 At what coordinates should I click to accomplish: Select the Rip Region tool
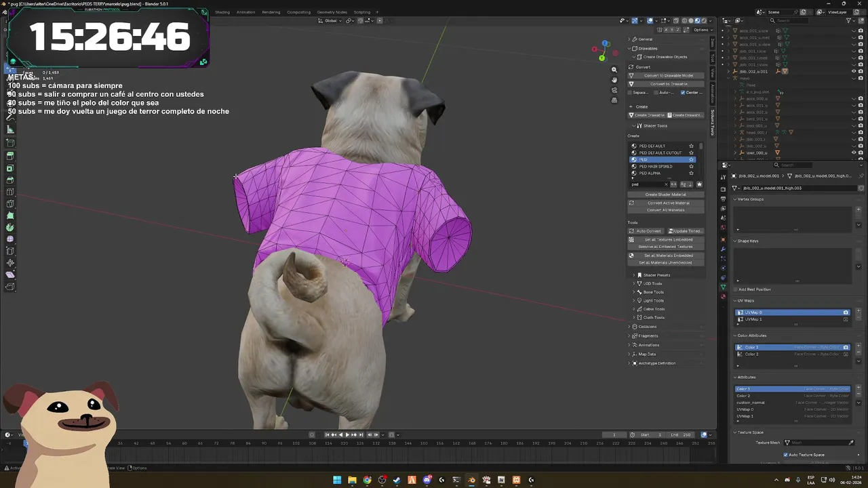coord(10,287)
